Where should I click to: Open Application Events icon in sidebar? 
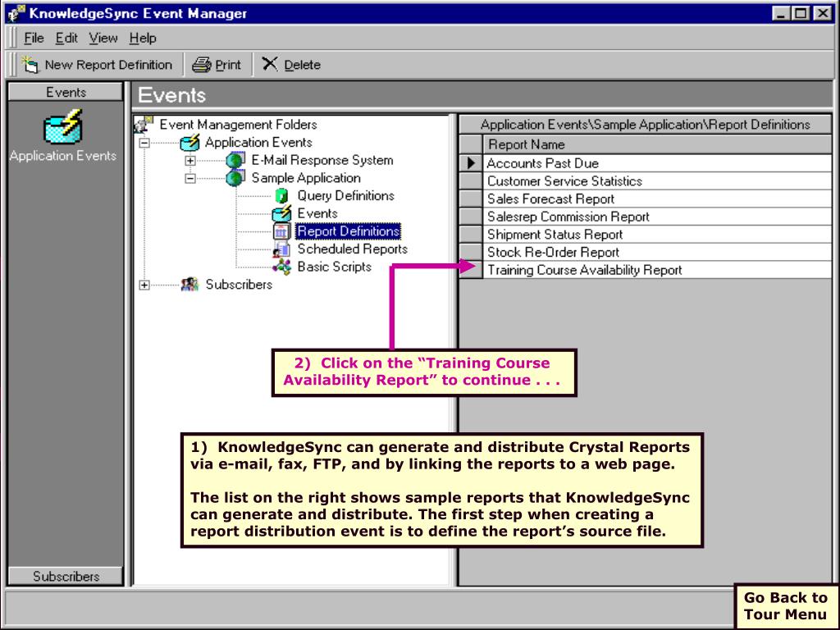coord(62,126)
